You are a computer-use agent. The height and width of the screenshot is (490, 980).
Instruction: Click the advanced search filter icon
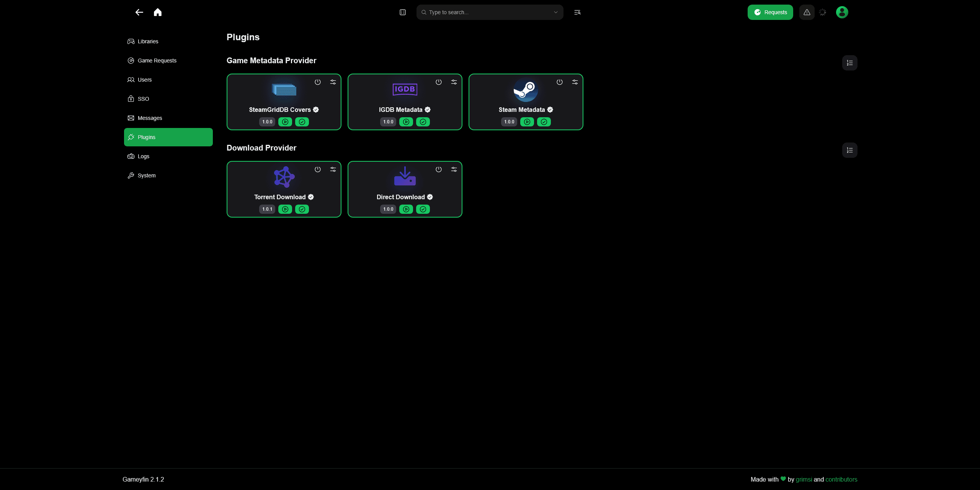coord(577,12)
